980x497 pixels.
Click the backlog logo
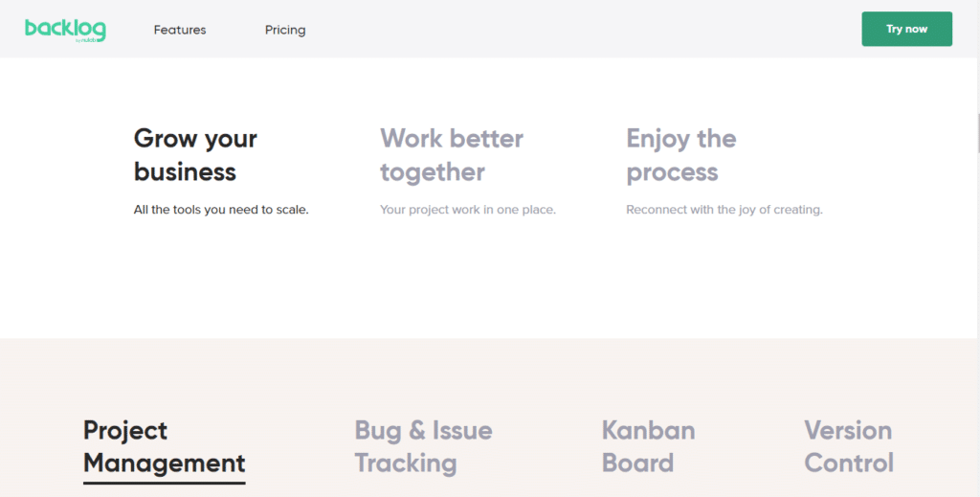click(x=65, y=30)
